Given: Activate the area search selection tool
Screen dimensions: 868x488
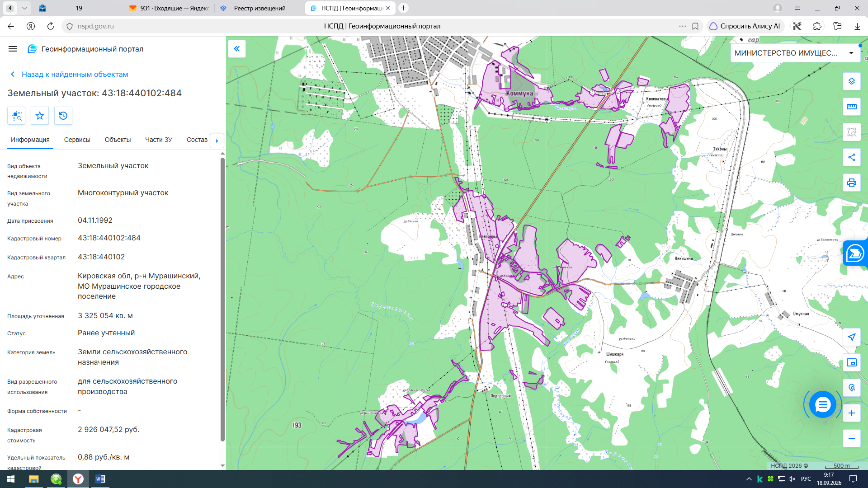Looking at the screenshot, I should pos(852,132).
